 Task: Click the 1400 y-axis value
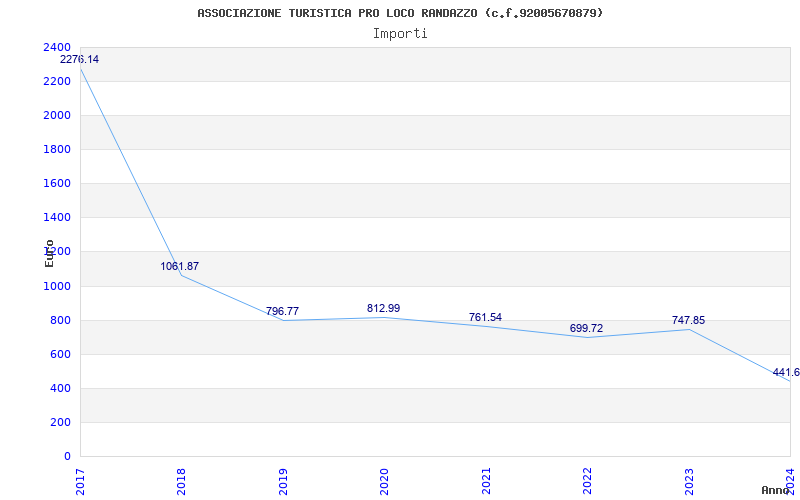point(57,218)
